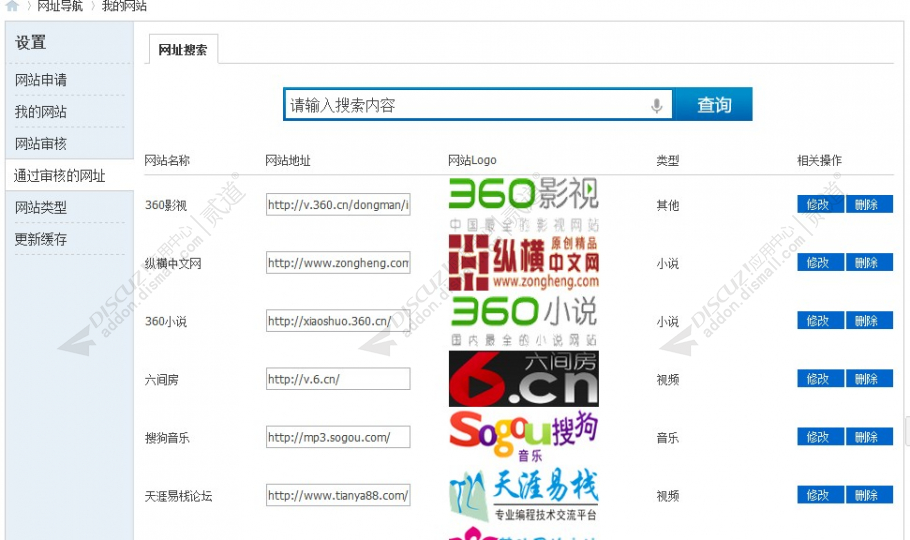Edit the xiaoshuo.360.cn URL field
Viewport: 910px width, 540px height.
(338, 321)
